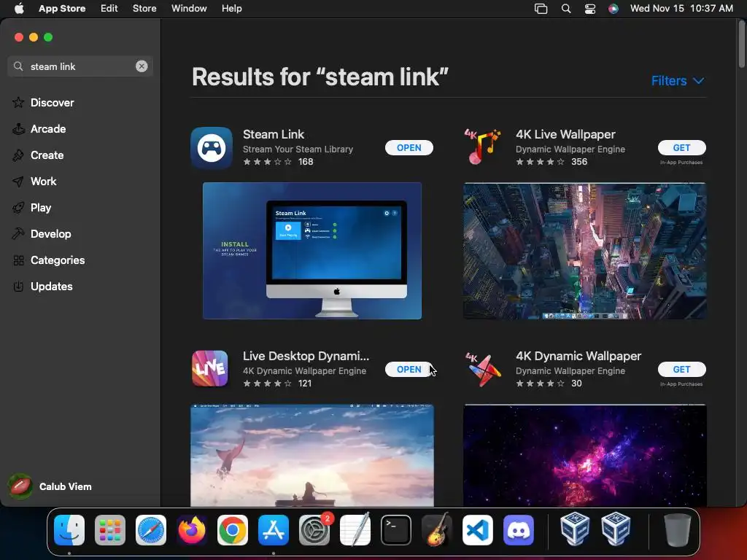Image resolution: width=747 pixels, height=560 pixels.
Task: Open the 4K Dynamic Wallpaper title
Action: [x=578, y=356]
